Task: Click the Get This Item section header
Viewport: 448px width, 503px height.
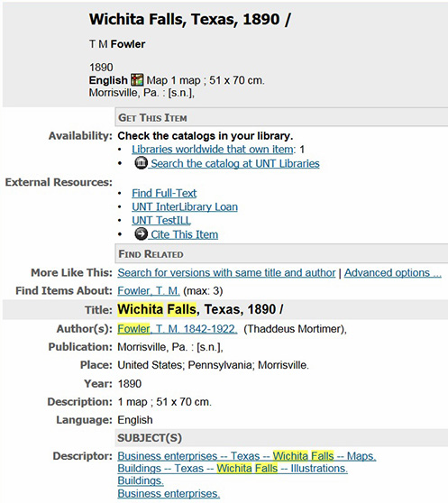Action: click(281, 117)
